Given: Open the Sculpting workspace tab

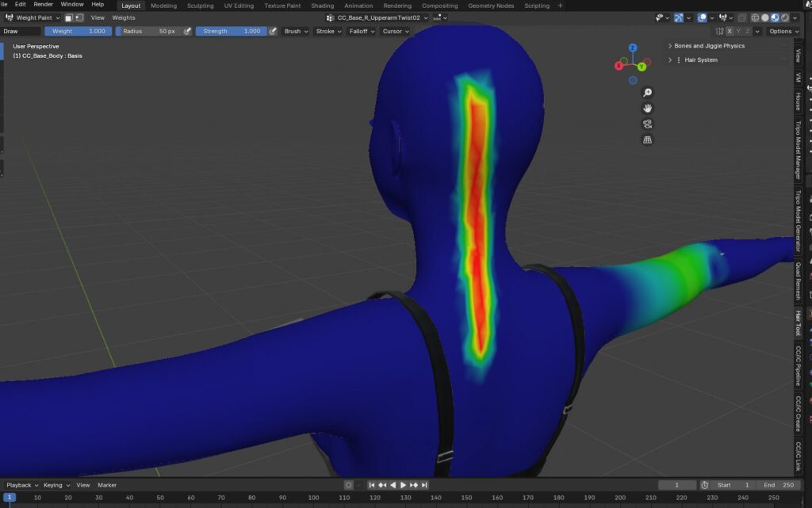Looking at the screenshot, I should pyautogui.click(x=201, y=6).
